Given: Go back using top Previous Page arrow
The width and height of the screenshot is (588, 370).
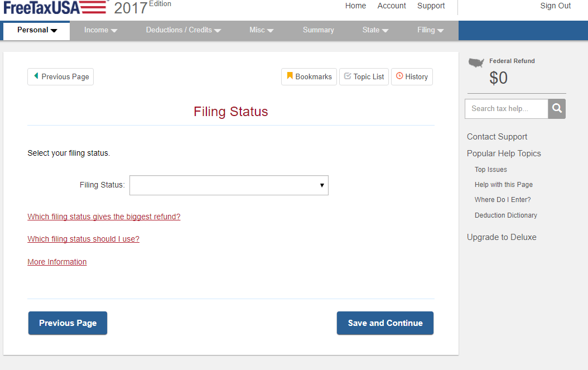Looking at the screenshot, I should click(x=60, y=76).
